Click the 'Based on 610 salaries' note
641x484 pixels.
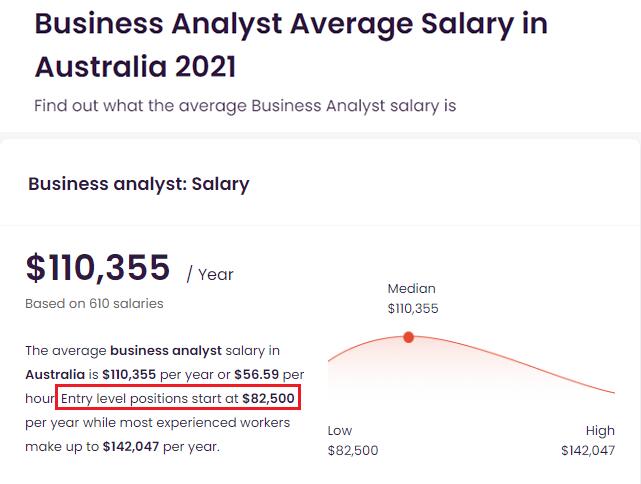(x=94, y=303)
